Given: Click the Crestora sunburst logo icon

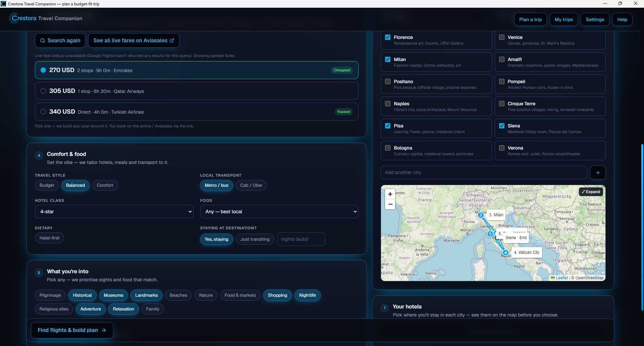Looking at the screenshot, I should point(14,18).
